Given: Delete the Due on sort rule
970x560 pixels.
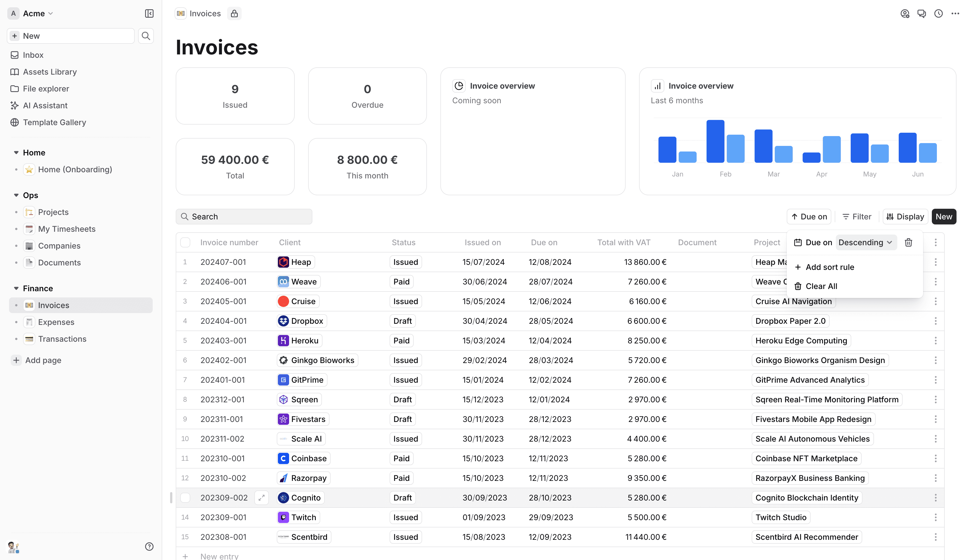Looking at the screenshot, I should point(908,242).
